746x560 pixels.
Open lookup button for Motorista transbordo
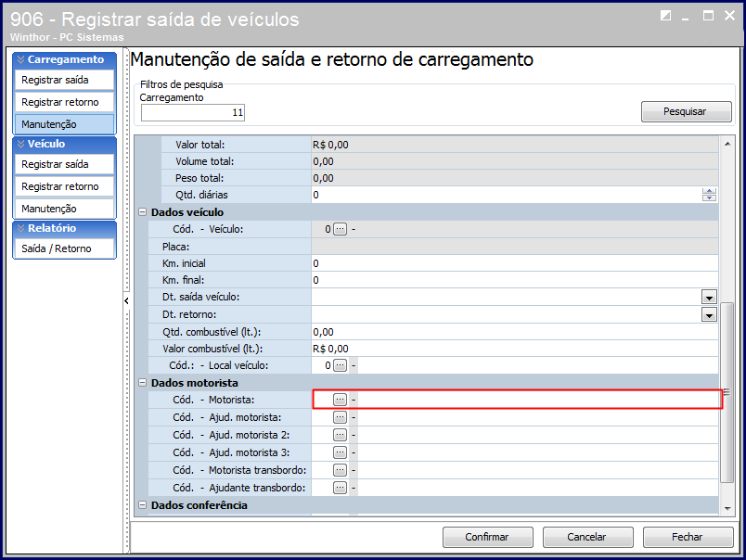(x=340, y=470)
